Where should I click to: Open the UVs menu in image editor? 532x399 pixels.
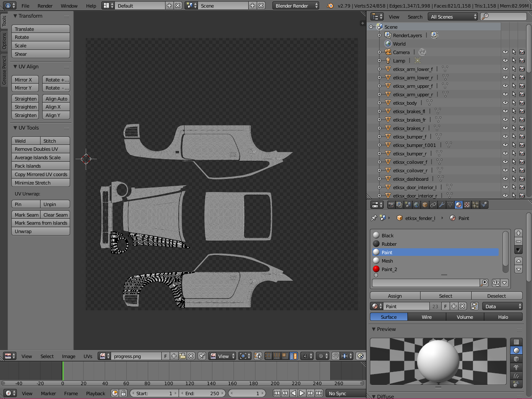[88, 356]
